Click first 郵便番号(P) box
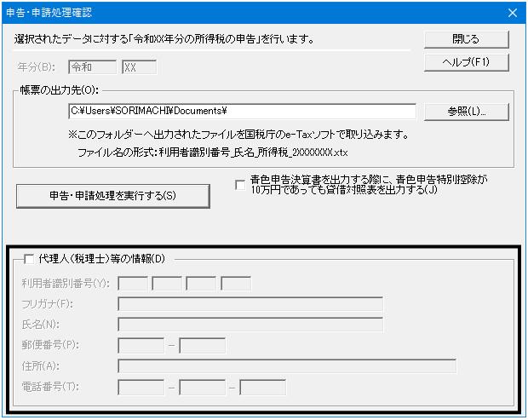The image size is (528, 420). (x=141, y=346)
